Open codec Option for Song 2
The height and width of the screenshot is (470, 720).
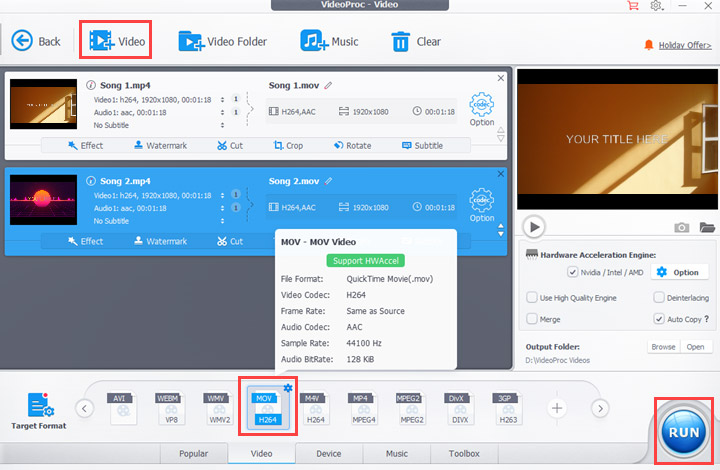(x=482, y=205)
